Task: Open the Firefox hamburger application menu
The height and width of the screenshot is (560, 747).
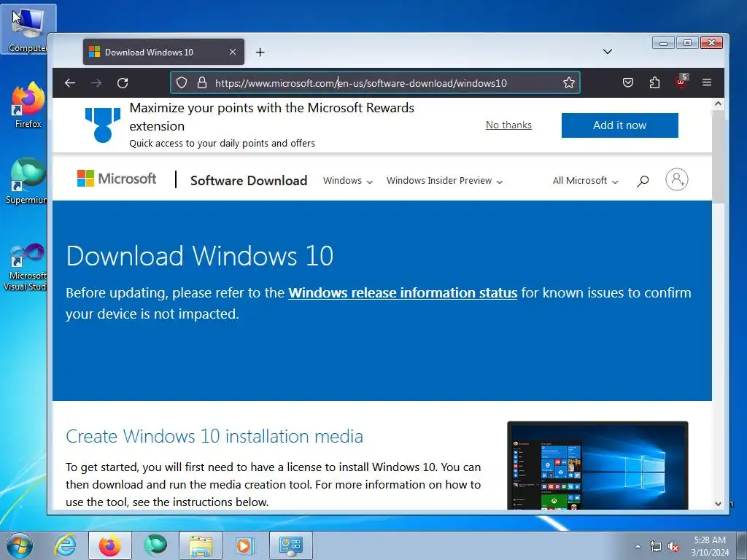Action: tap(707, 83)
